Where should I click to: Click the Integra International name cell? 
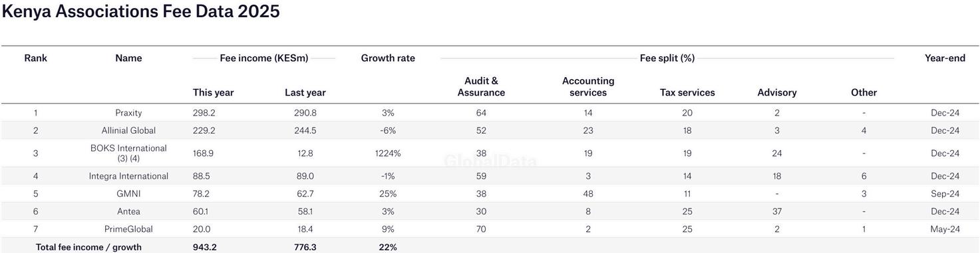[x=128, y=177]
